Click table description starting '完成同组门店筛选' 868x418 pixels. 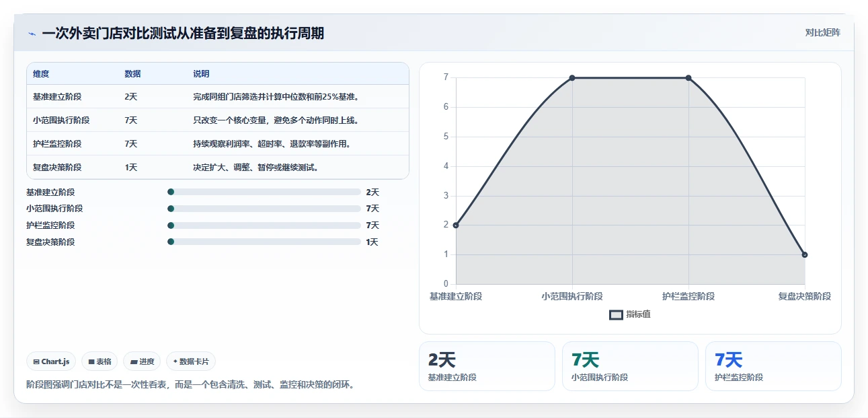(x=277, y=97)
